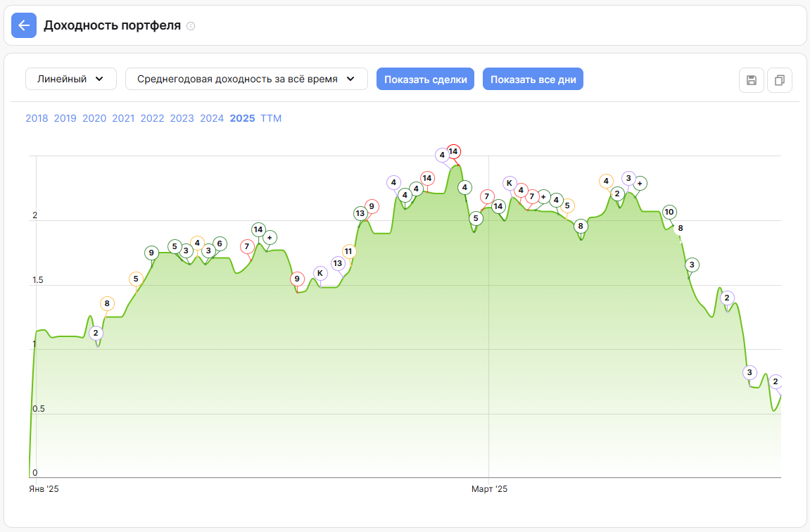Open the Линейный chart type dropdown
Image resolution: width=810 pixels, height=532 pixels.
[x=71, y=79]
